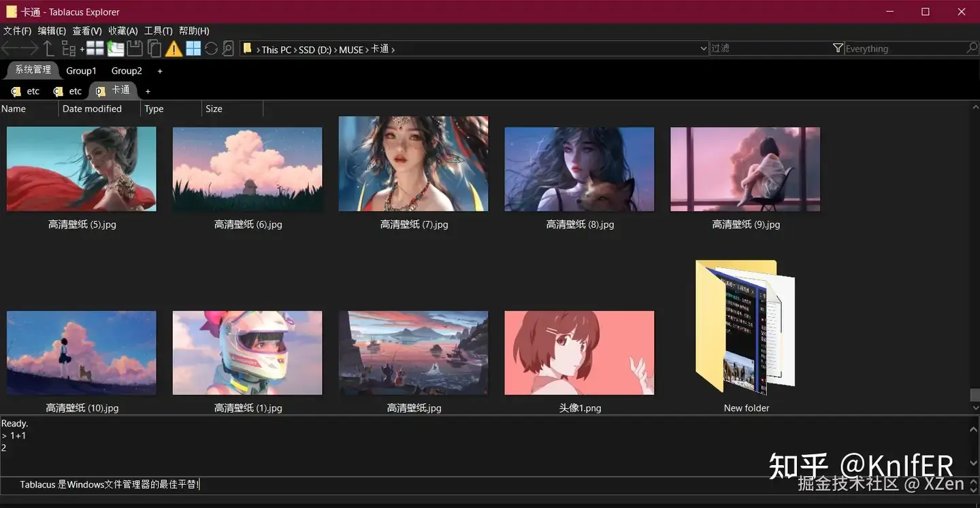Click the Up to parent folder icon
This screenshot has width=980, height=508.
click(x=48, y=48)
